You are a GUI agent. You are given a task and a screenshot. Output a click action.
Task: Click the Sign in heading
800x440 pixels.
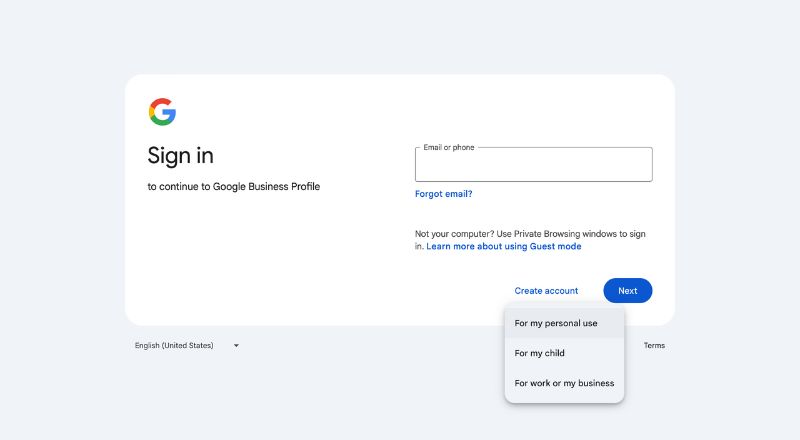tap(180, 156)
